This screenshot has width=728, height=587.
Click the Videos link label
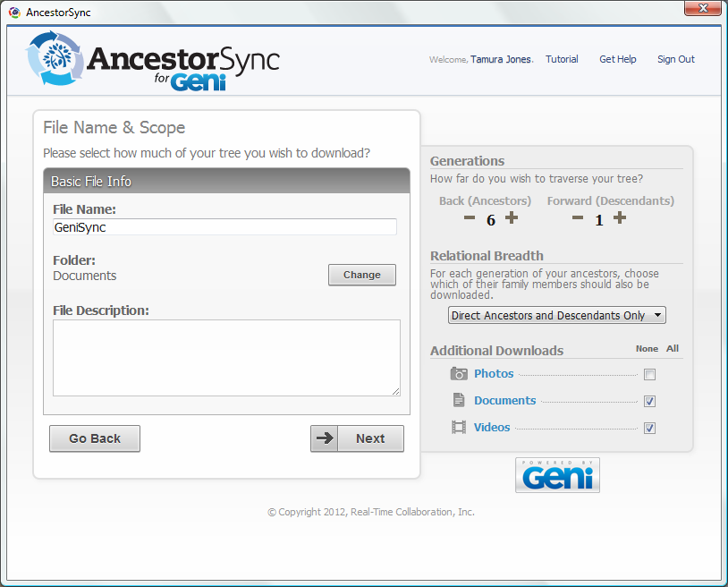[492, 427]
